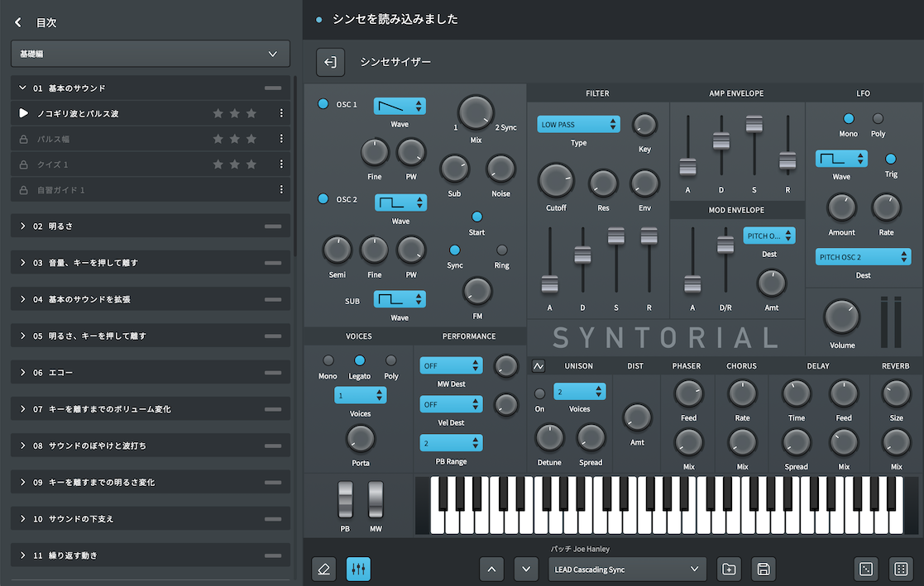
Task: Click the Amp Envelope Attack slider
Action: [x=687, y=167]
